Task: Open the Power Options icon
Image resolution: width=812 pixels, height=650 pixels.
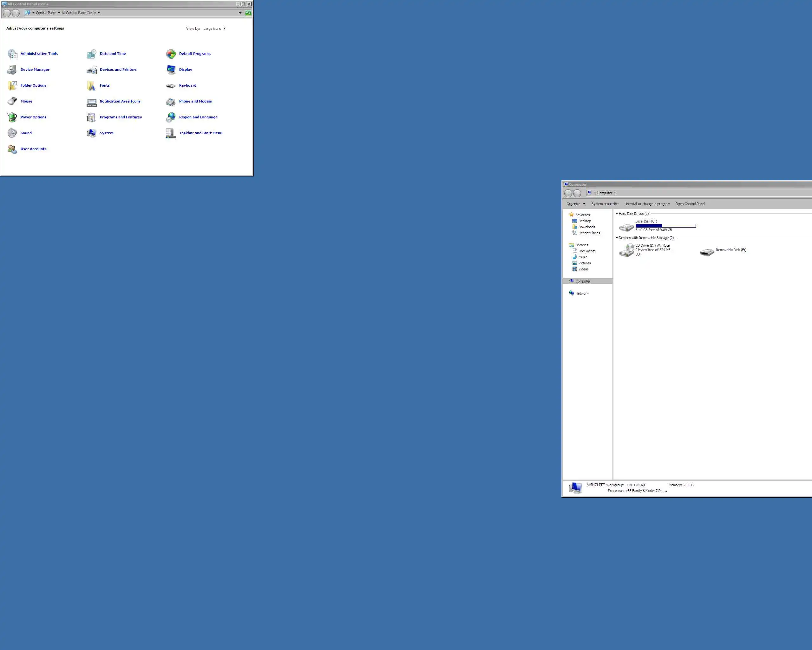Action: (12, 117)
